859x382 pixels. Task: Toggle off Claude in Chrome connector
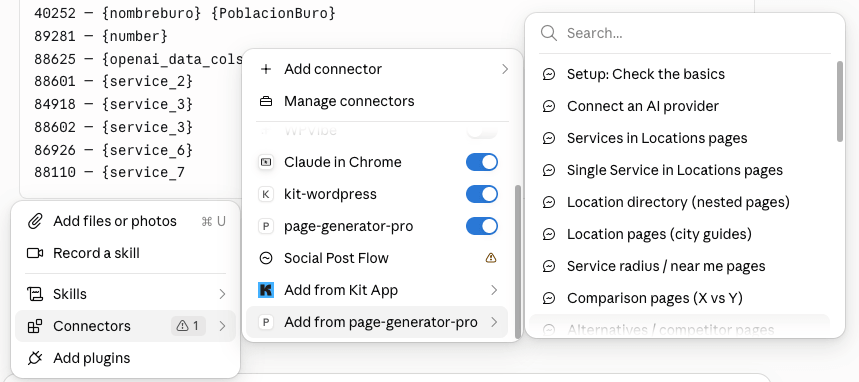coord(482,162)
